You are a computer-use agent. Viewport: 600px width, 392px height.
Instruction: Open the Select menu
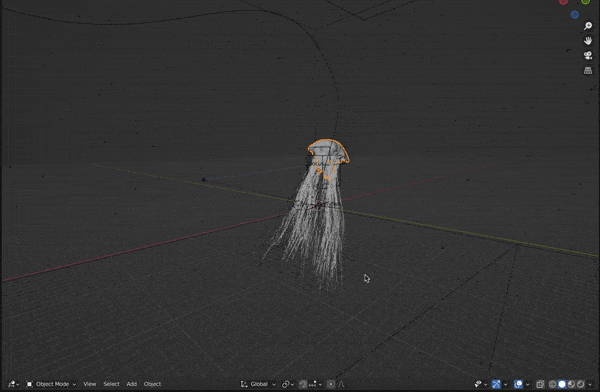point(111,384)
